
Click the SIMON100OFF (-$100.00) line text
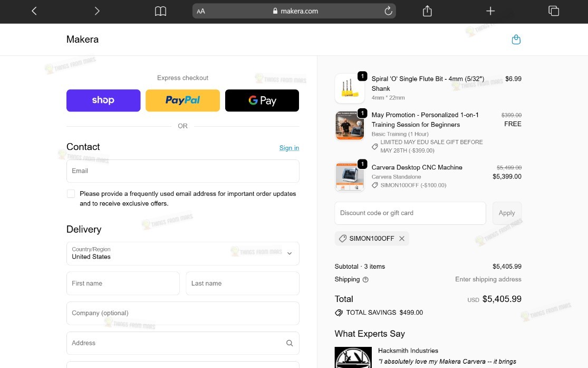pos(413,185)
